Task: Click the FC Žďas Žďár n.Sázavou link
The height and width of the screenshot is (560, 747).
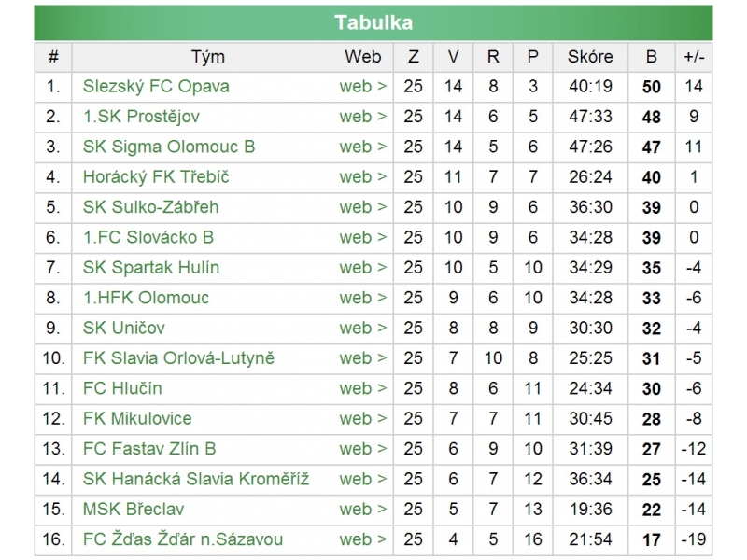Action: (x=183, y=539)
